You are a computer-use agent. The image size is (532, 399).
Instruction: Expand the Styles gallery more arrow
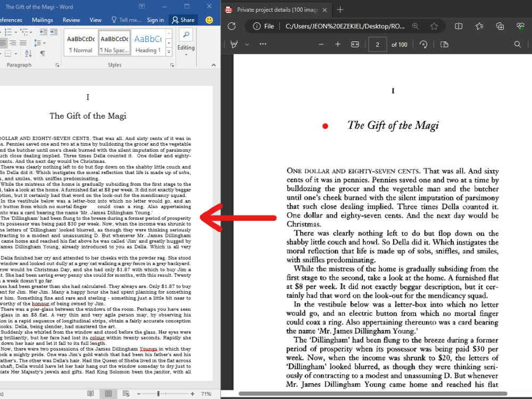(x=169, y=52)
